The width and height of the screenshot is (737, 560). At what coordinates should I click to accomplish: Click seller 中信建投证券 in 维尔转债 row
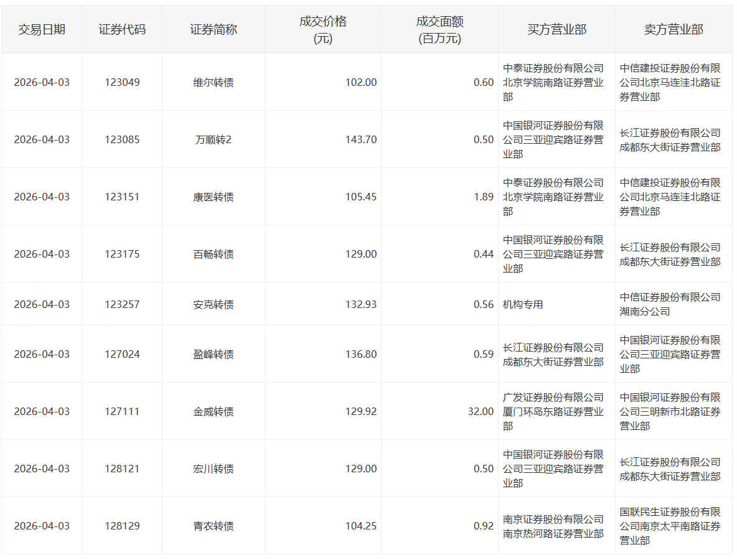[670, 82]
